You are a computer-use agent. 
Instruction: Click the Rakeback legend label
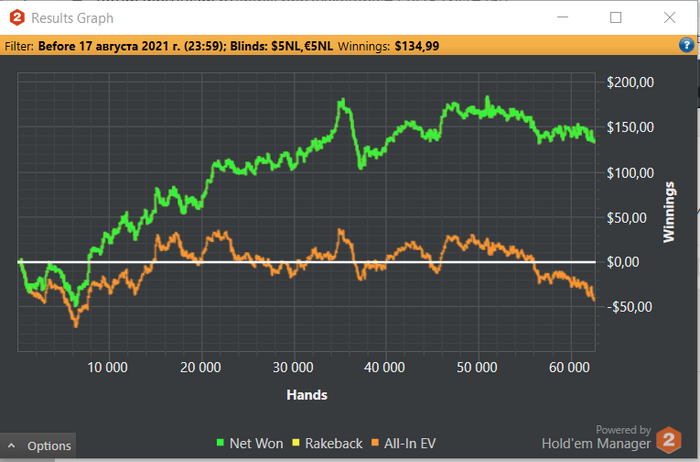333,443
